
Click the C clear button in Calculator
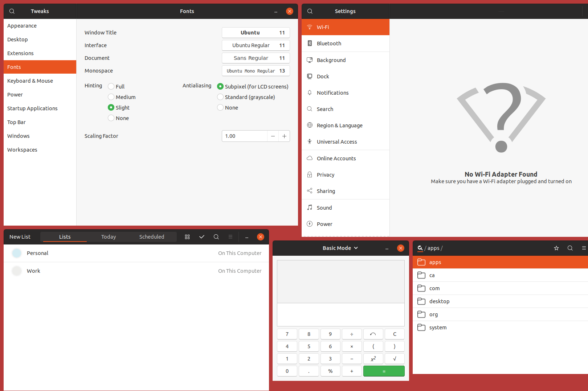point(395,334)
